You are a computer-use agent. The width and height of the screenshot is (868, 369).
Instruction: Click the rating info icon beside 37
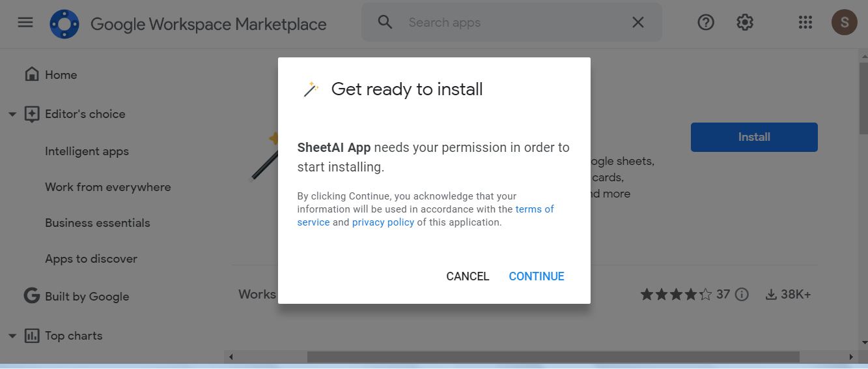pyautogui.click(x=742, y=295)
